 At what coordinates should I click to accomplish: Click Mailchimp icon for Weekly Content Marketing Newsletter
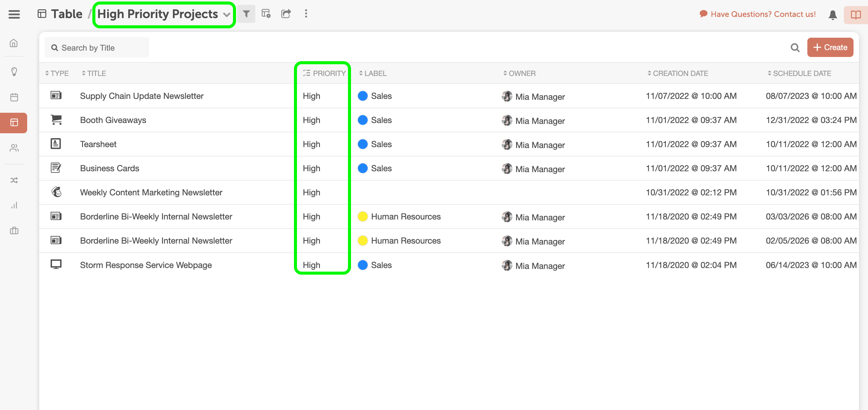click(x=56, y=192)
